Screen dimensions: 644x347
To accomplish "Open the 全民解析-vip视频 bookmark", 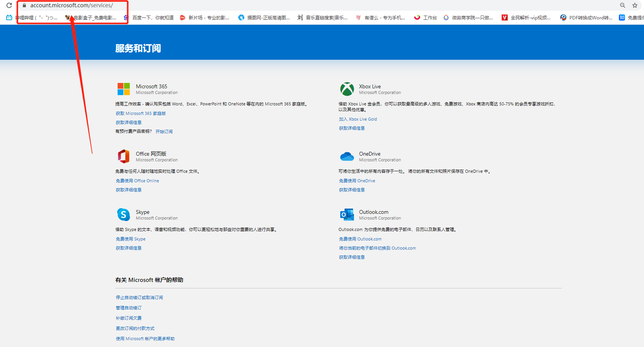I will (x=526, y=18).
